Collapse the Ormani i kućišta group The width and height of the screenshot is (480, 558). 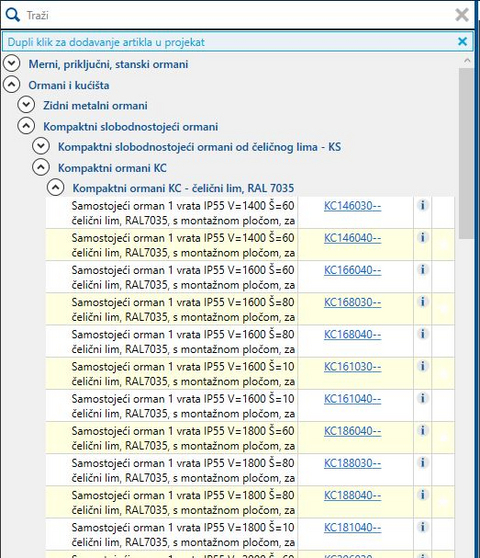12,85
